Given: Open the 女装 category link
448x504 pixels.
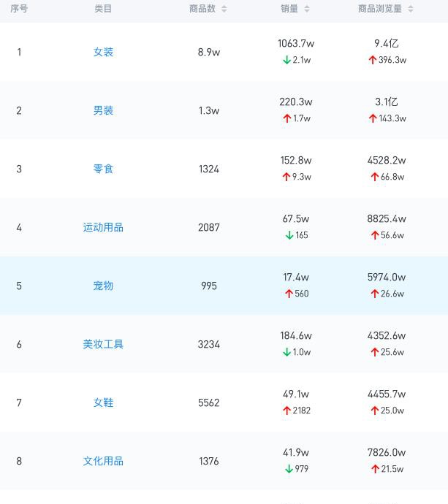Looking at the screenshot, I should [x=103, y=52].
